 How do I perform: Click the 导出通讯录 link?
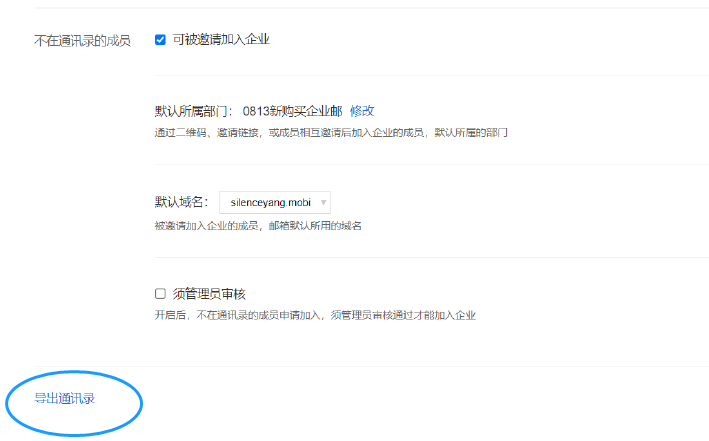coord(65,398)
